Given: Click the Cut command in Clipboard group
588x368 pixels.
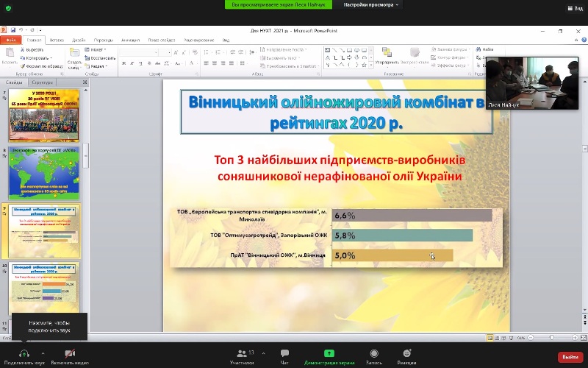Looking at the screenshot, I should point(32,49).
